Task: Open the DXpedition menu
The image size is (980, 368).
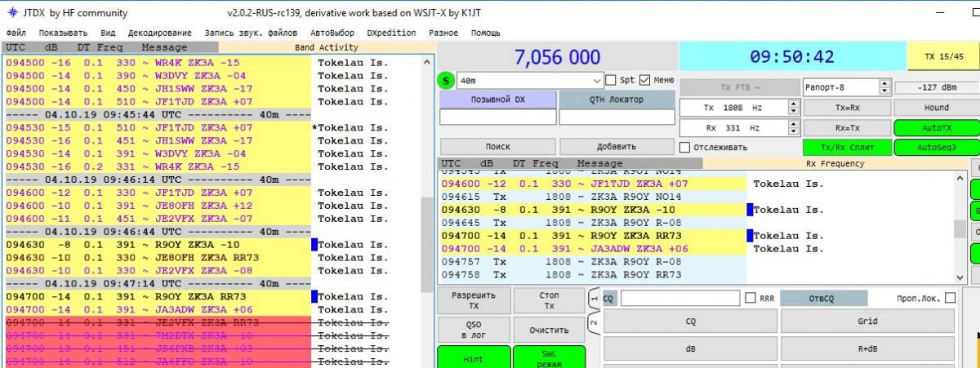Action: (391, 33)
